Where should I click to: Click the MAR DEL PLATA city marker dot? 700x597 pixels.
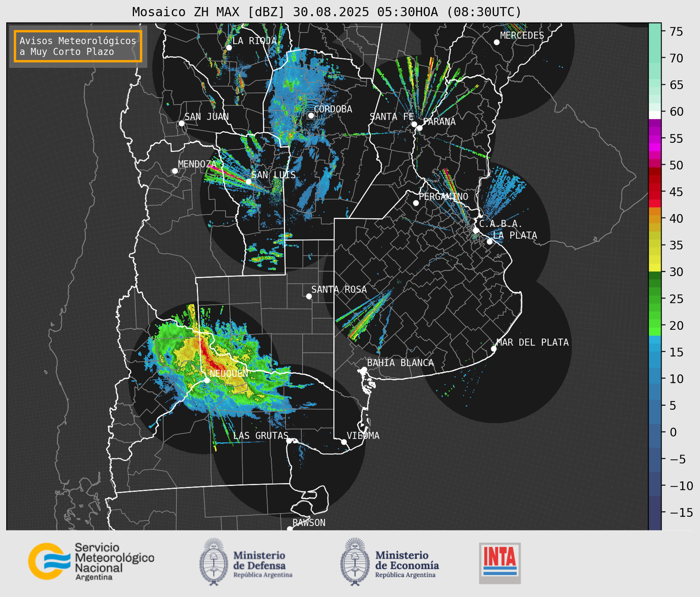[x=494, y=349]
